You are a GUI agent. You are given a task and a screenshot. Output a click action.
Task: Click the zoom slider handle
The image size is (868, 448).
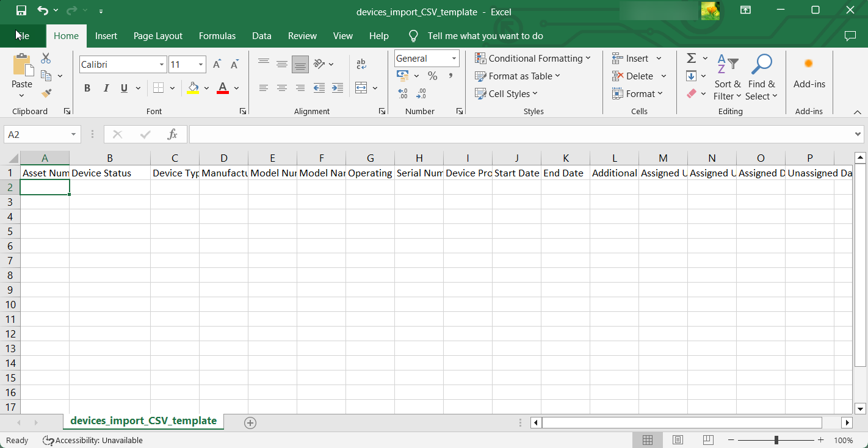click(776, 440)
